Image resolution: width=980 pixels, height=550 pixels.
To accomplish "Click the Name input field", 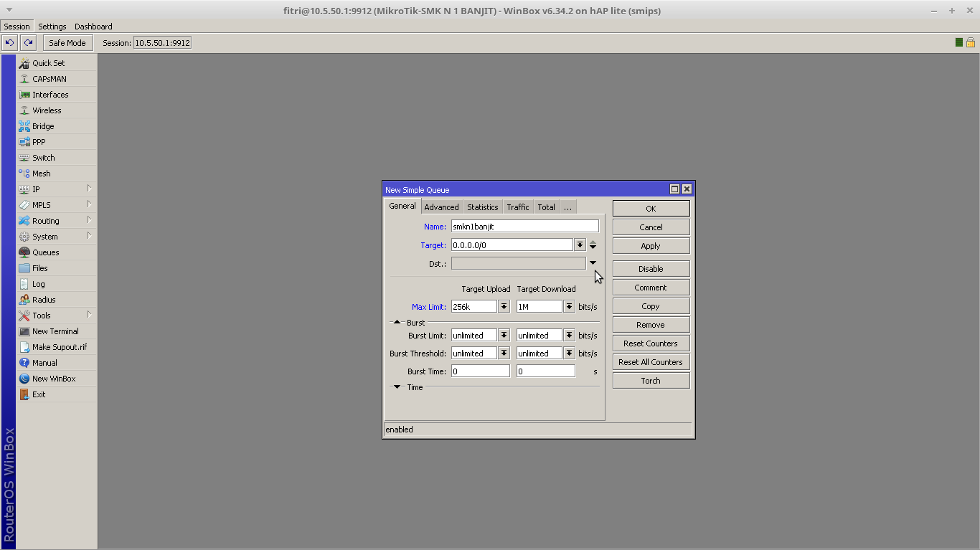I will click(x=524, y=226).
